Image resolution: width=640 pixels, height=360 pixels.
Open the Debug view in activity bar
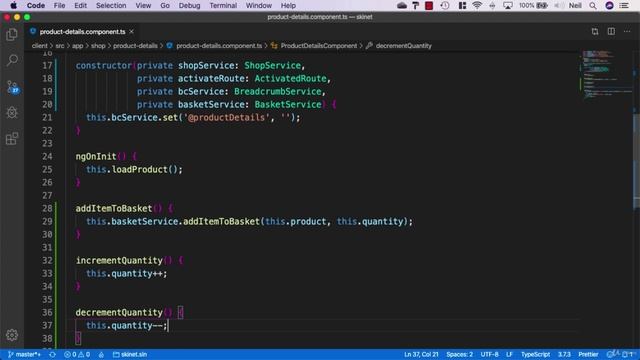pyautogui.click(x=12, y=112)
